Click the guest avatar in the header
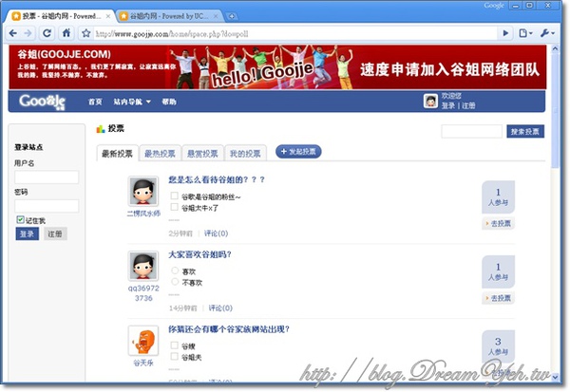570x392 pixels. (x=430, y=101)
